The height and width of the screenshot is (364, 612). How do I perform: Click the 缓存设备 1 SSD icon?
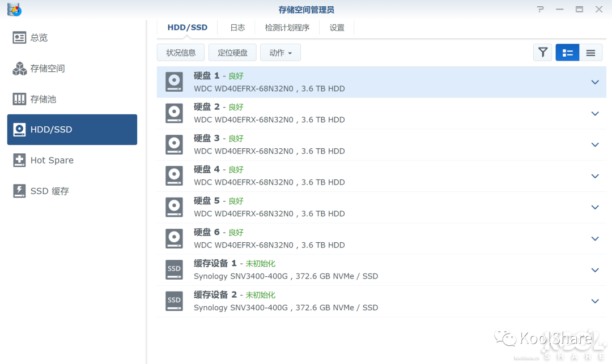click(x=174, y=269)
